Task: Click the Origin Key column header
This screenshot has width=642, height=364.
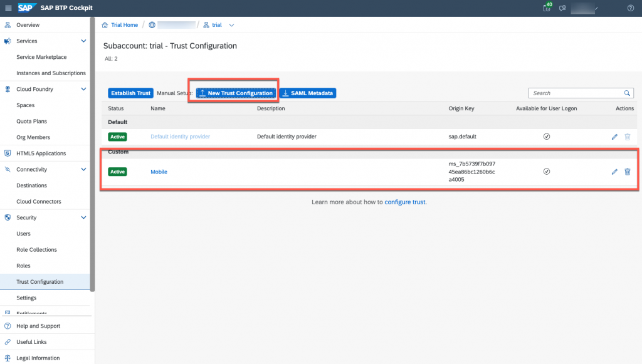Action: click(x=461, y=108)
